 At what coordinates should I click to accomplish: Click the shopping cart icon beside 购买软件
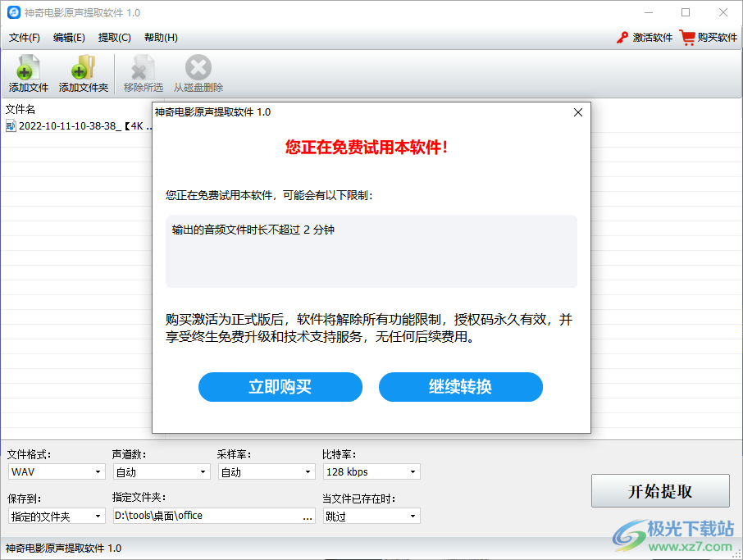coord(687,37)
